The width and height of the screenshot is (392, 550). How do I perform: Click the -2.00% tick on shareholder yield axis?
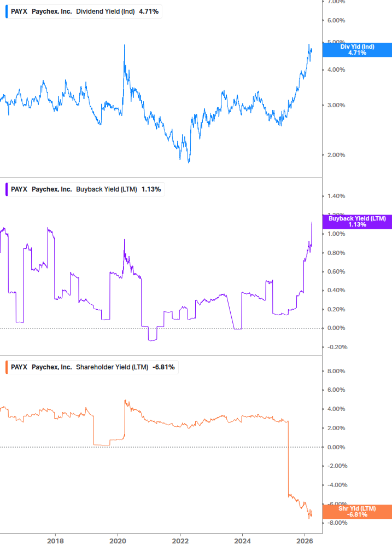tap(337, 466)
